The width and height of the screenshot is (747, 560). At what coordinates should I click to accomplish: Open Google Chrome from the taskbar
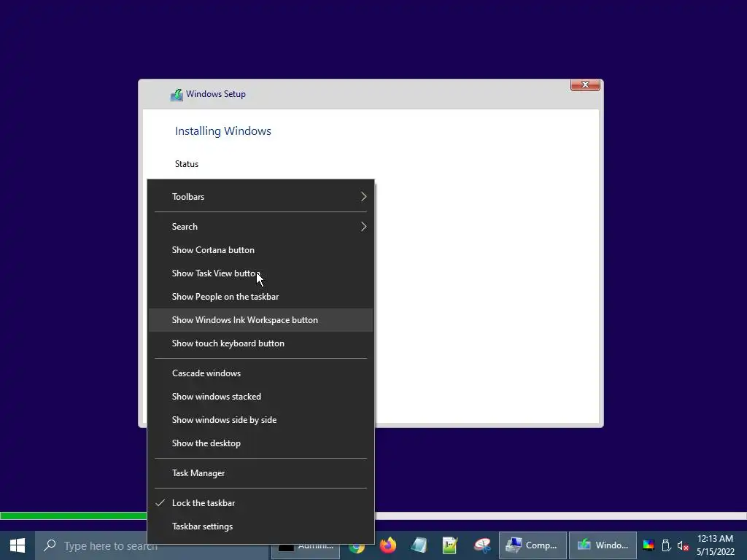356,547
